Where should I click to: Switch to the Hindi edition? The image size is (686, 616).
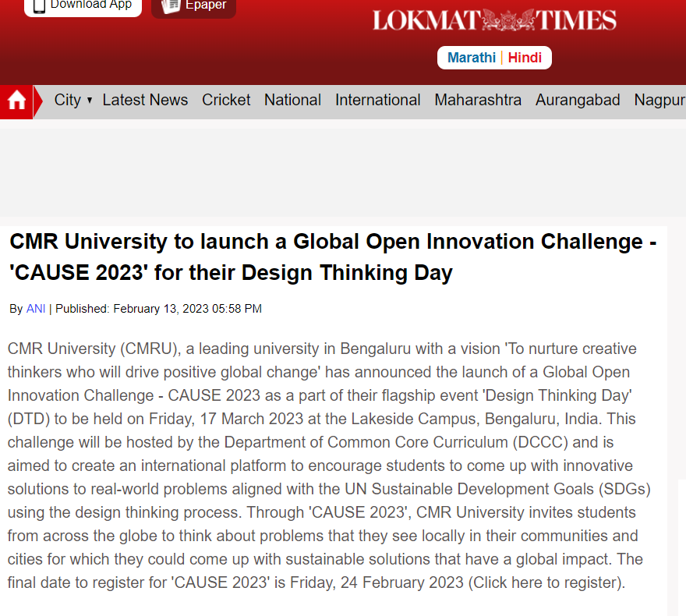[x=525, y=58]
